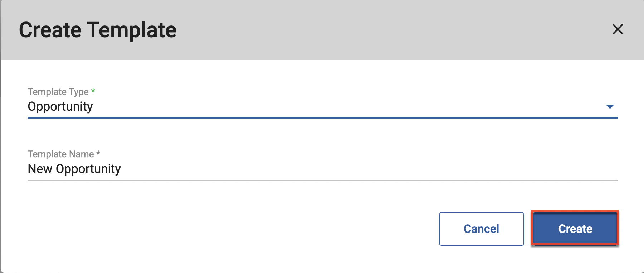
Task: Click the blue triangle dropdown indicator
Action: pos(610,106)
